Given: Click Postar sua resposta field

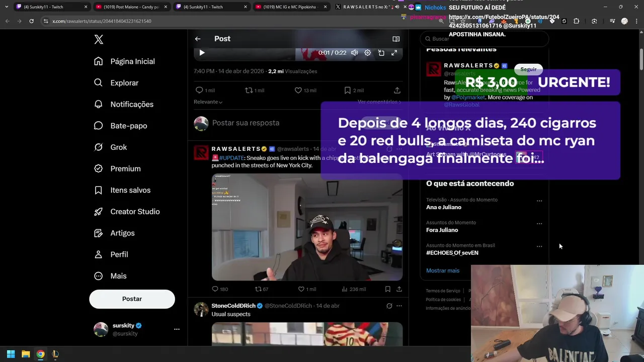Looking at the screenshot, I should pos(246,123).
